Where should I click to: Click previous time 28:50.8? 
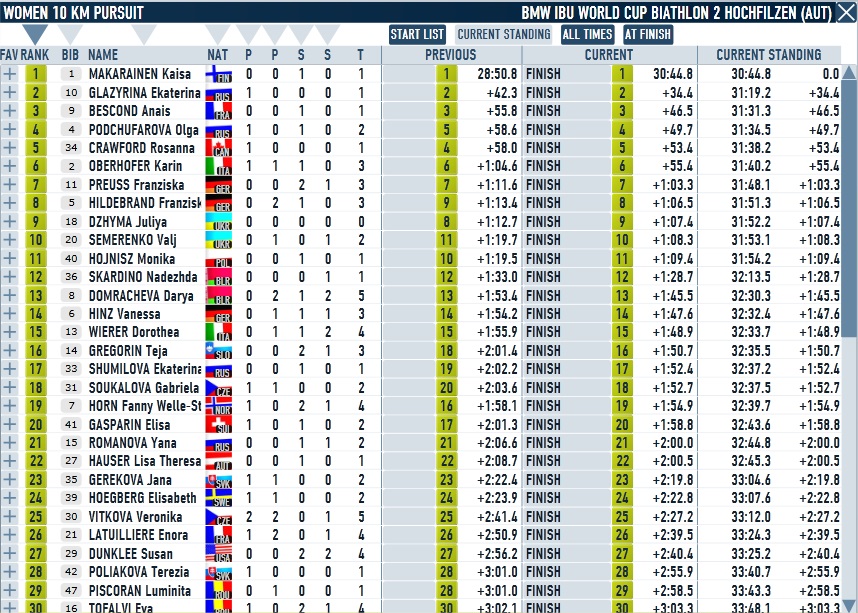497,74
